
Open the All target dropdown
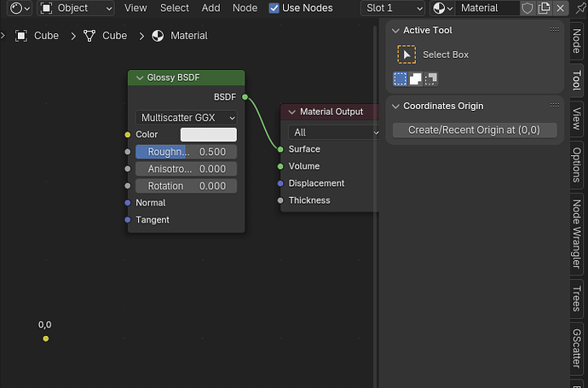pos(333,132)
